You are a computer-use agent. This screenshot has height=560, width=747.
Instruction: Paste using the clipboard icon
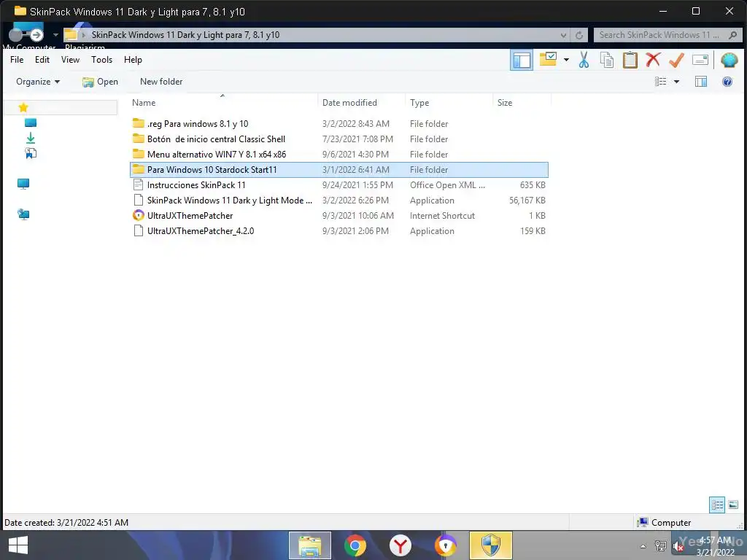[630, 60]
